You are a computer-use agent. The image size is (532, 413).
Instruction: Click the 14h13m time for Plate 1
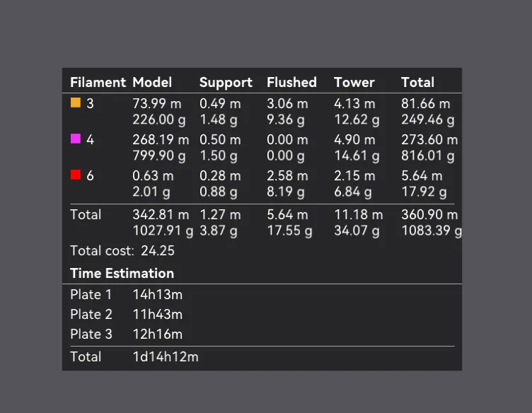[x=157, y=294]
